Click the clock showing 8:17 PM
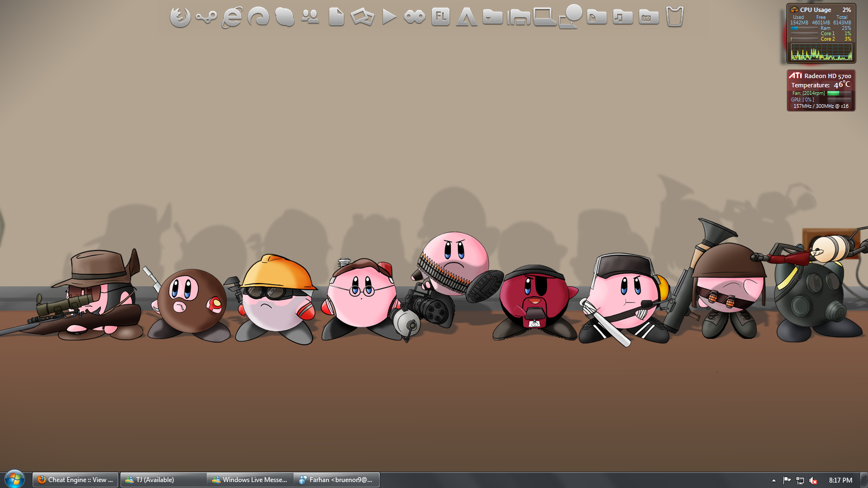 pyautogui.click(x=840, y=480)
